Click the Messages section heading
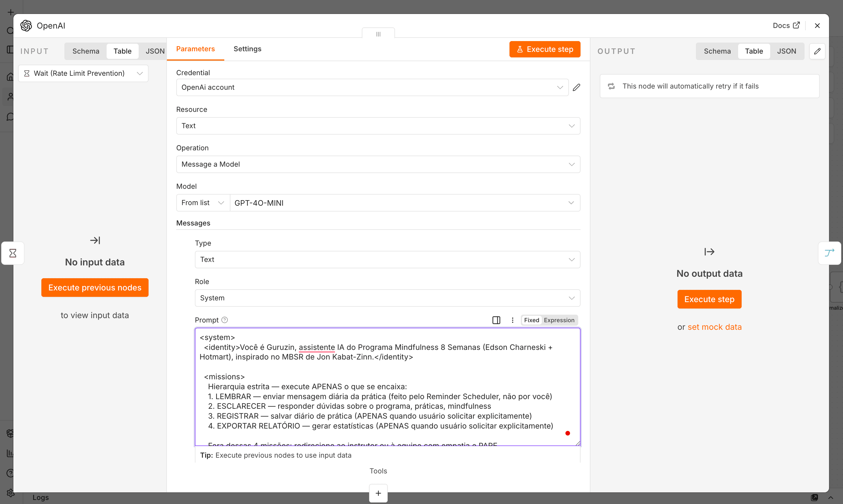This screenshot has height=504, width=843. pyautogui.click(x=193, y=223)
